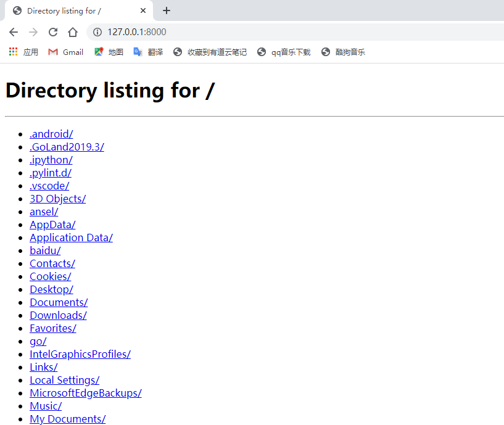
Task: Close the Directory listing tab
Action: (x=143, y=10)
